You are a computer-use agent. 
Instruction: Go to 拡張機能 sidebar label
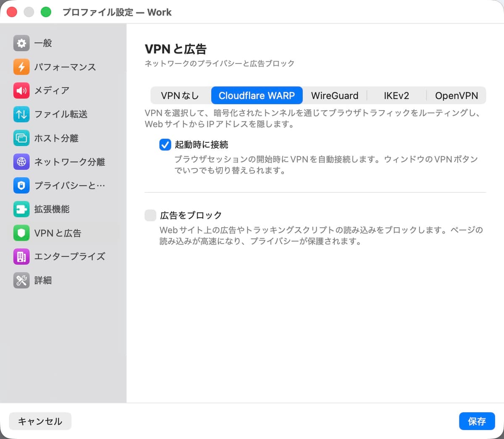point(52,209)
